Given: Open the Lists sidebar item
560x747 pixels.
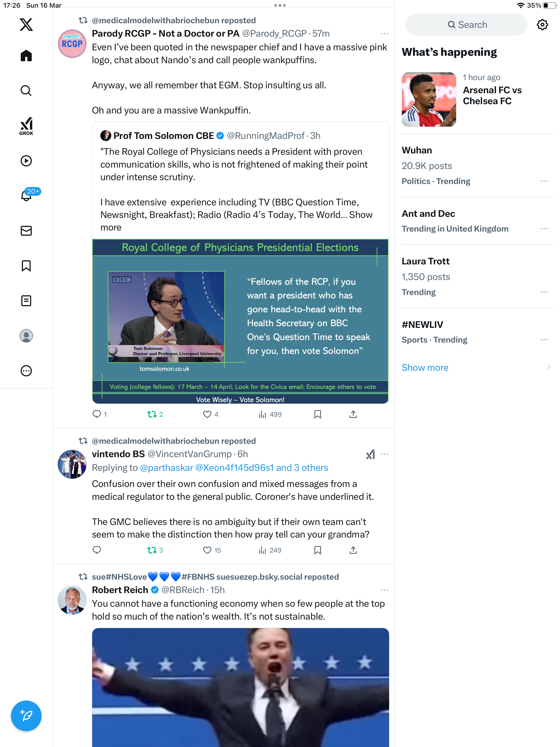Looking at the screenshot, I should click(x=26, y=300).
